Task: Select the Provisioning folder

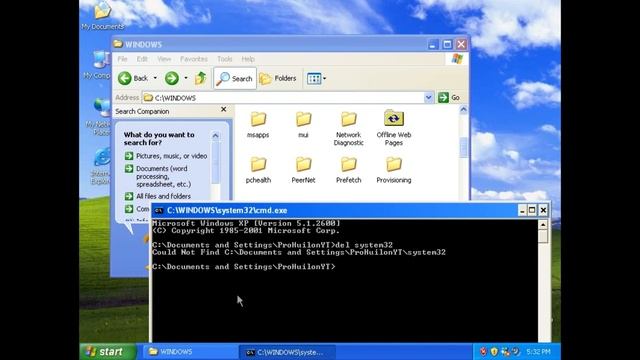Action: point(393,170)
